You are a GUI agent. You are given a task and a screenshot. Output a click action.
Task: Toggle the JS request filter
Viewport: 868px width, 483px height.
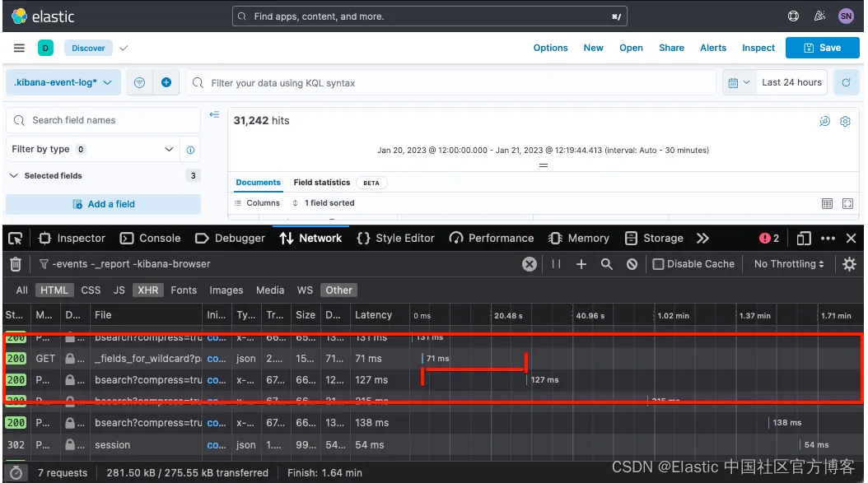coord(119,290)
